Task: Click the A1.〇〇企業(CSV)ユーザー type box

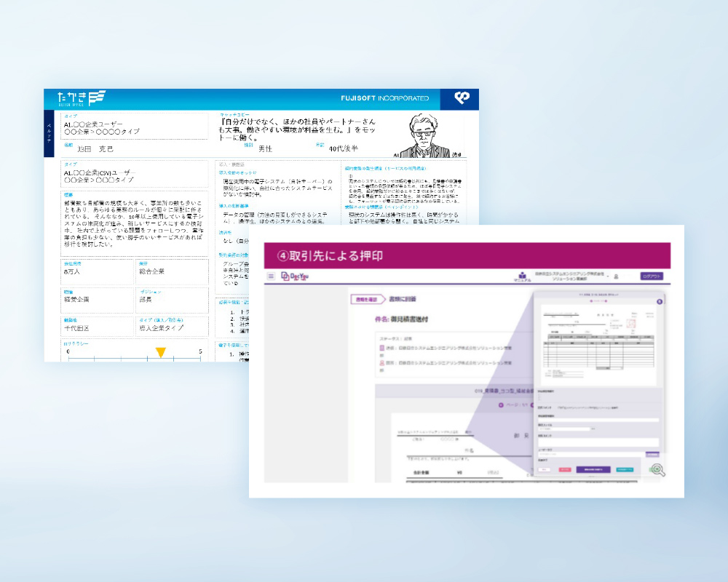Action: pyautogui.click(x=135, y=174)
